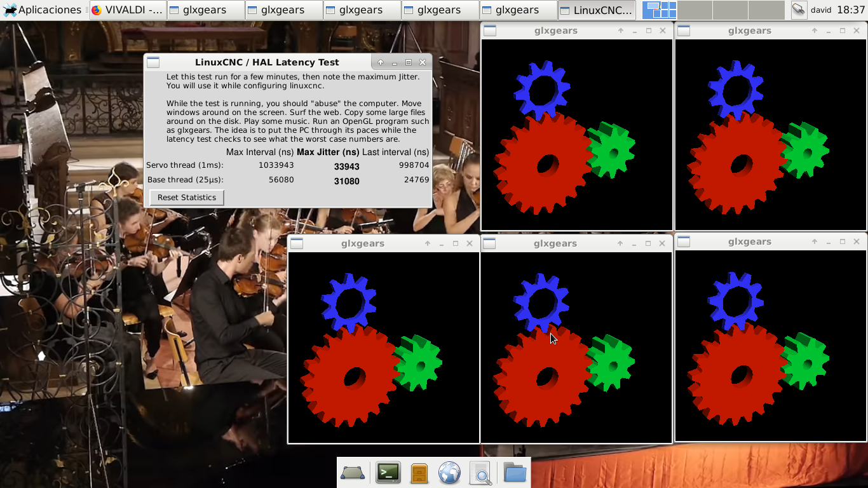Click the LinuxCNC / HAL Latency Test title

pos(267,62)
